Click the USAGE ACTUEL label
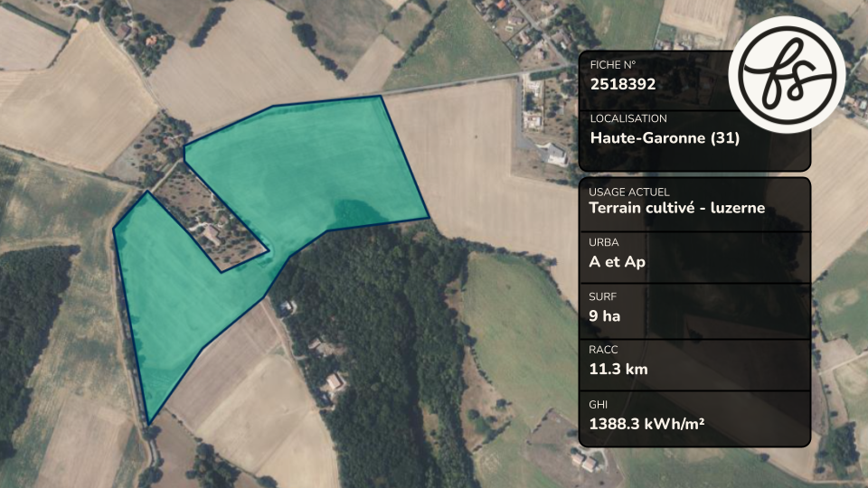This screenshot has width=868, height=488. click(x=629, y=192)
